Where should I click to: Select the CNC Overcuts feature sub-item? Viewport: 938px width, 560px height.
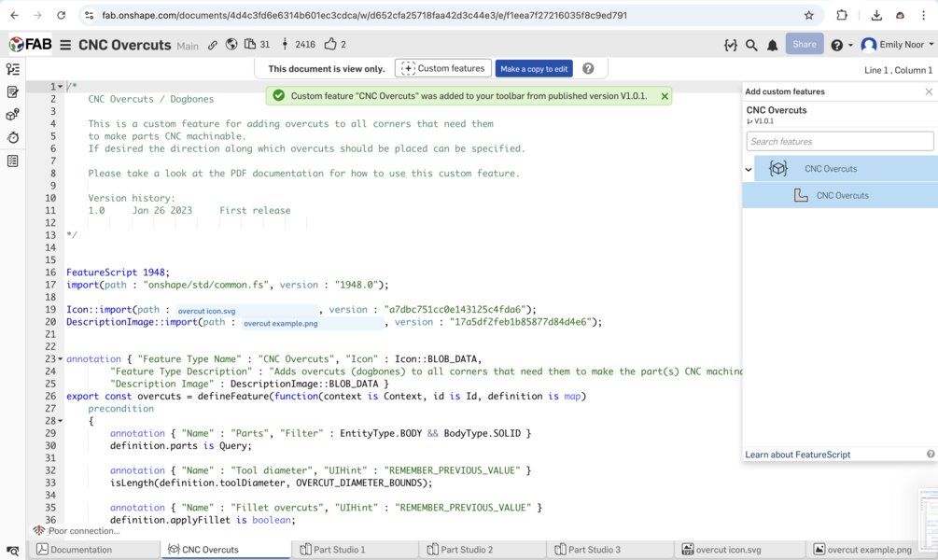[841, 196]
